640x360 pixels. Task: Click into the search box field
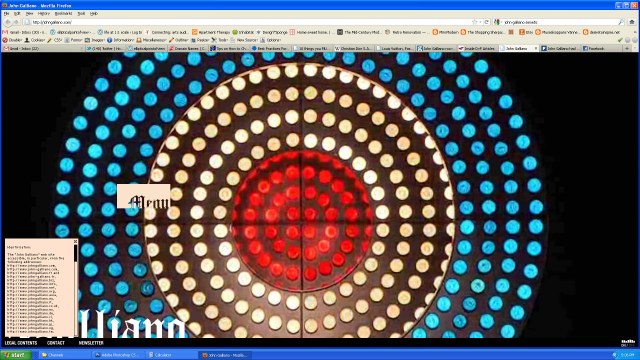pyautogui.click(x=559, y=22)
